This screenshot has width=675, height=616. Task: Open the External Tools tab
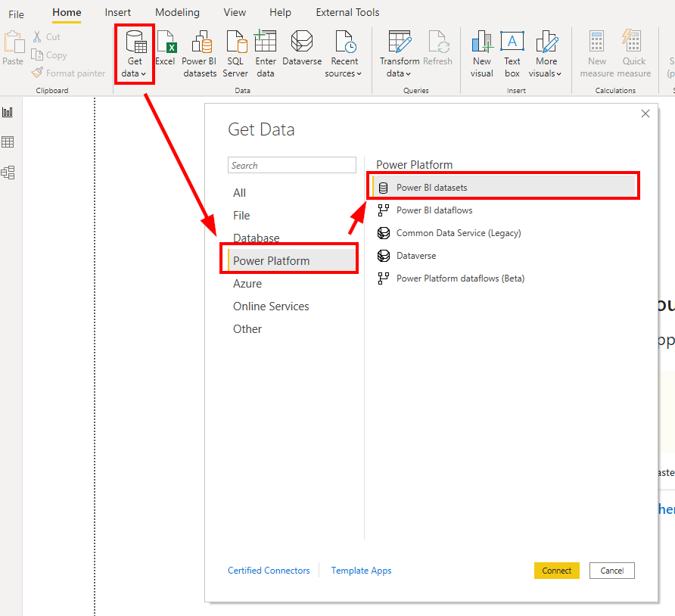[347, 12]
